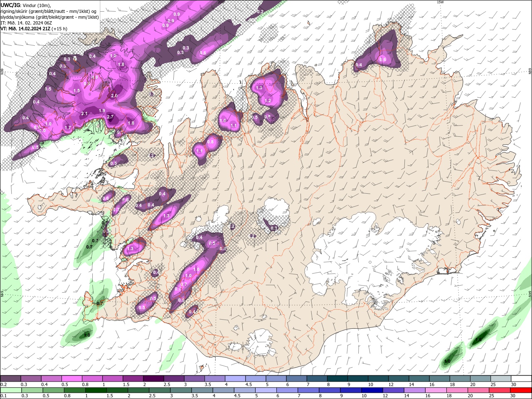This screenshot has height=399, width=532.
Task: Click the 2.7 snowfall value label
Action: coord(111,117)
